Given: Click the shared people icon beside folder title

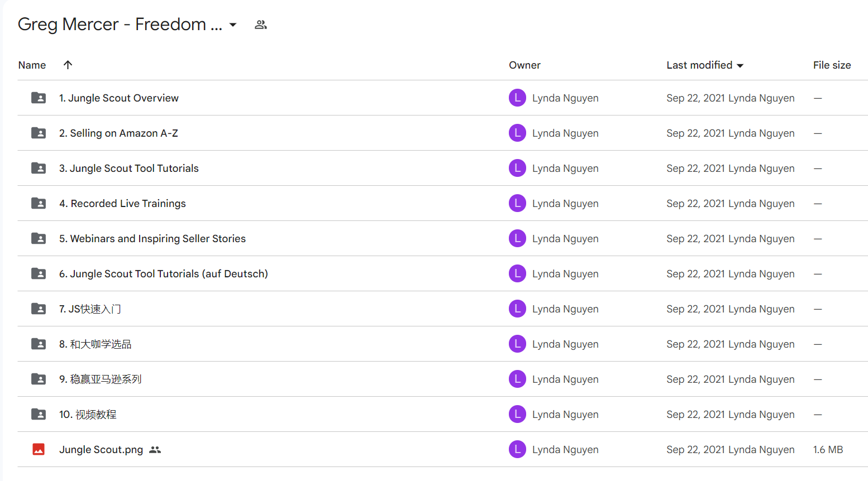Looking at the screenshot, I should tap(261, 25).
